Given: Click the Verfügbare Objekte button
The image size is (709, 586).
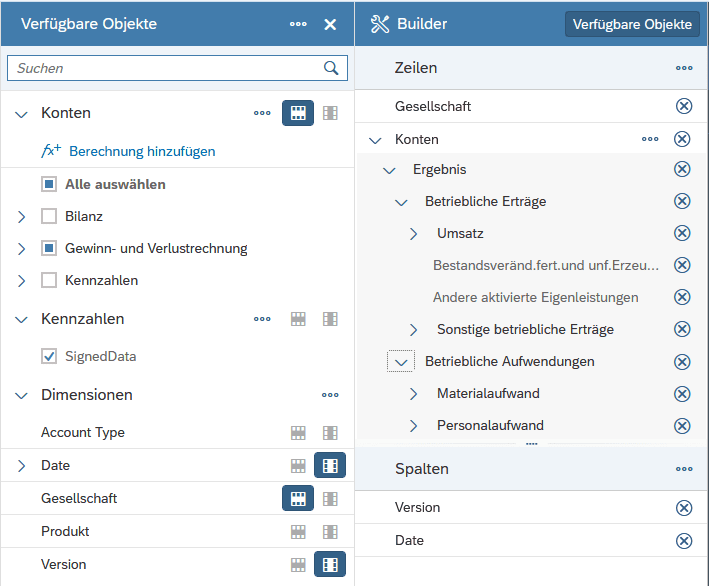Looking at the screenshot, I should click(632, 24).
